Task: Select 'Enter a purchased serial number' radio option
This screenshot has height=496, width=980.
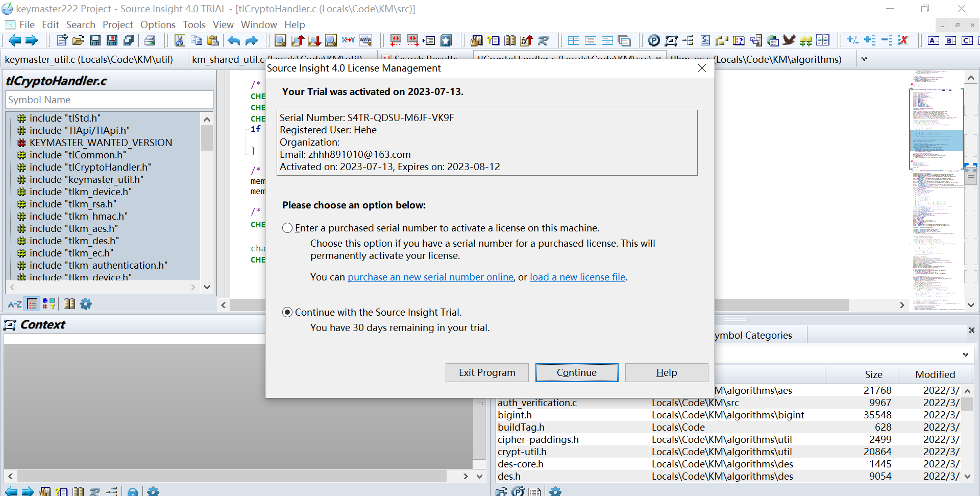Action: coord(287,228)
